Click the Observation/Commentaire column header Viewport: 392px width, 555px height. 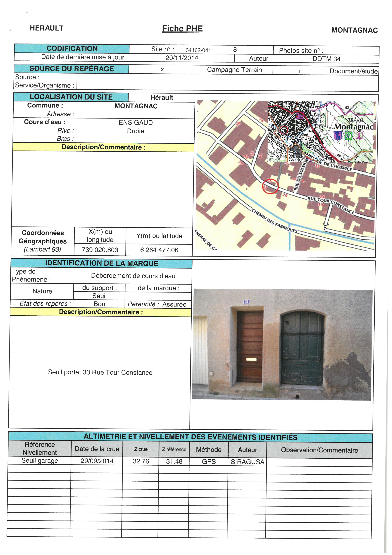point(319,450)
